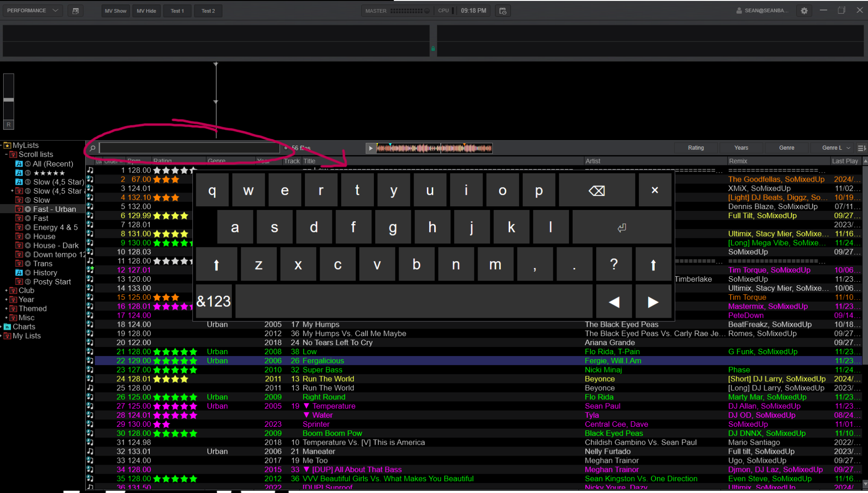Open the PERFORMANCE dropdown
This screenshot has width=868, height=493.
click(32, 10)
